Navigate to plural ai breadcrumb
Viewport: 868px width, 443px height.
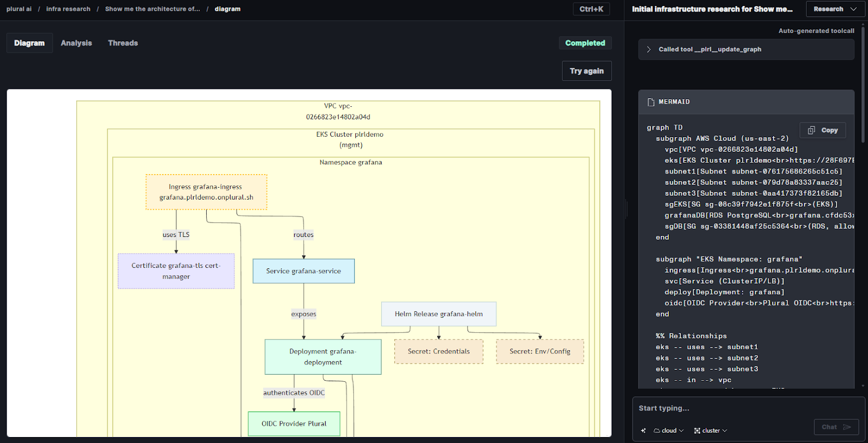[x=19, y=9]
